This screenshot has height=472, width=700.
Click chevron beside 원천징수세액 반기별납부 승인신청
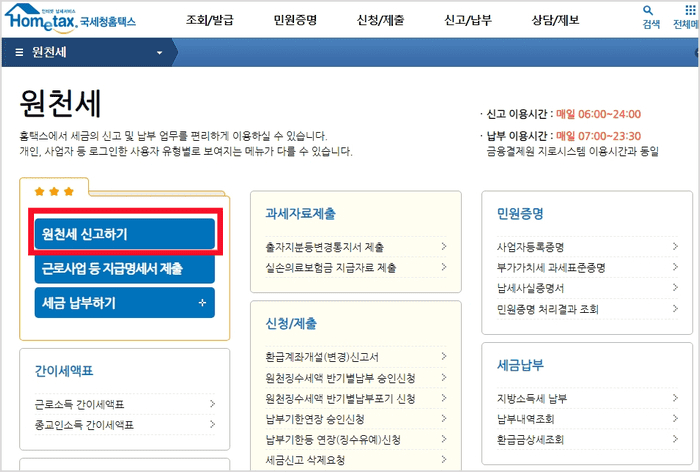click(x=444, y=377)
